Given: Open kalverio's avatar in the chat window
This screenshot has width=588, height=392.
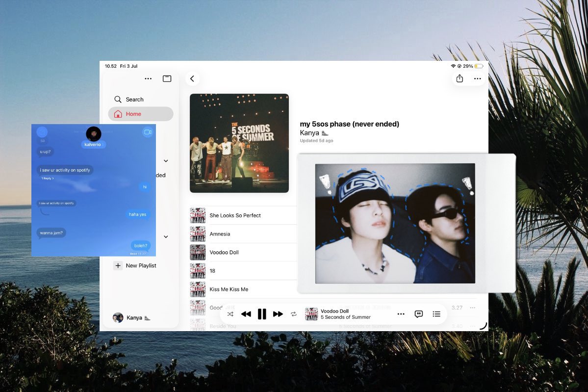Looking at the screenshot, I should click(93, 134).
